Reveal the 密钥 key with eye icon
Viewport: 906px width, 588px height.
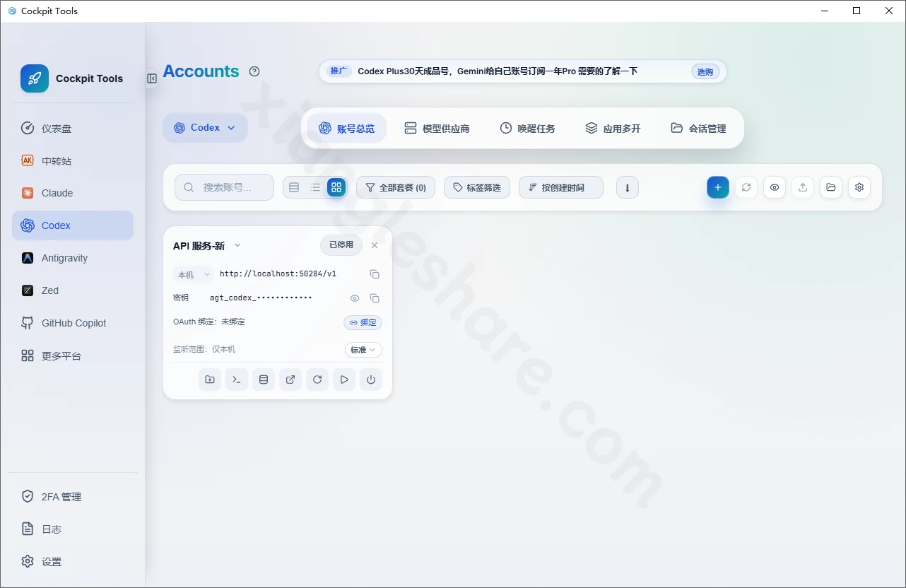[x=355, y=298]
